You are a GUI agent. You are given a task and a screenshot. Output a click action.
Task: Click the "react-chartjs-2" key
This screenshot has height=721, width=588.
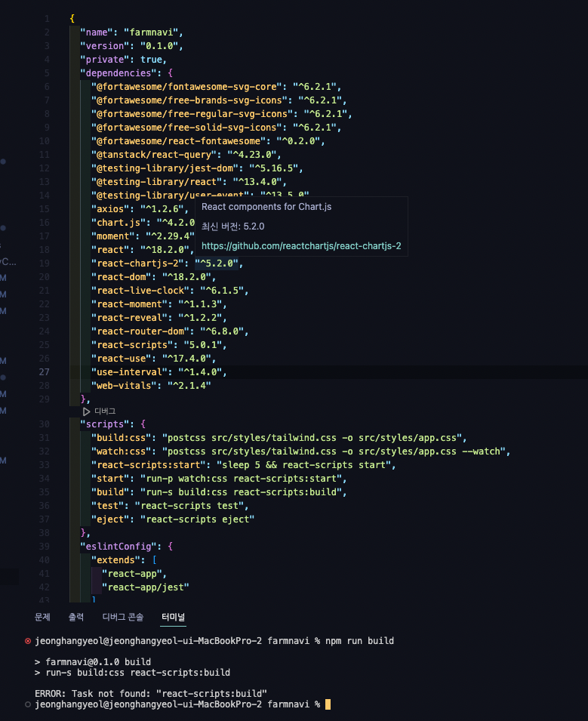coord(140,263)
